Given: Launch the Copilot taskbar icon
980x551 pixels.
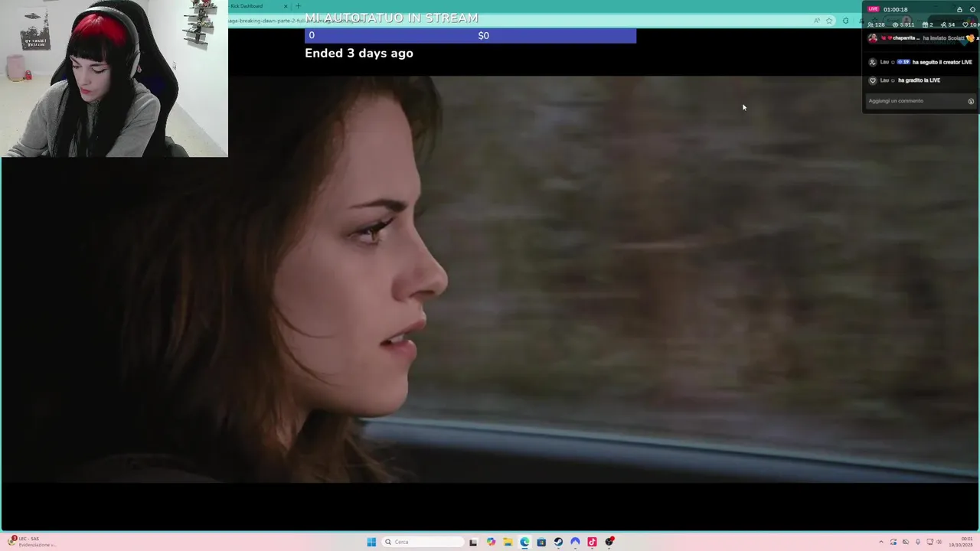Looking at the screenshot, I should click(491, 542).
